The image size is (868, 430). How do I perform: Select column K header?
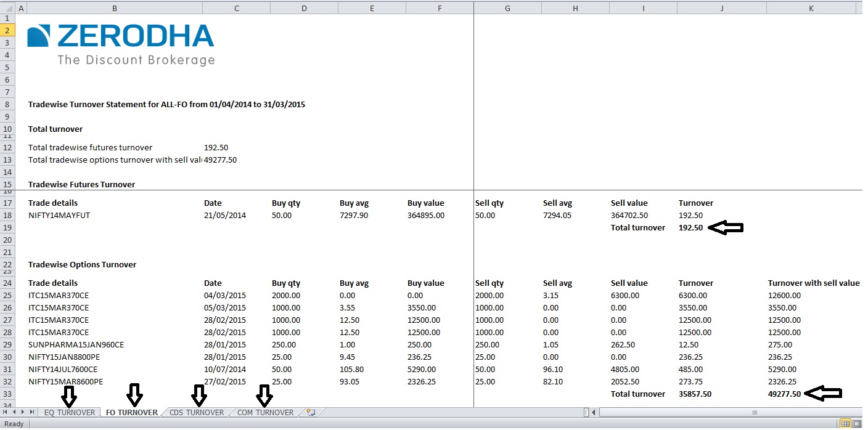[x=811, y=7]
